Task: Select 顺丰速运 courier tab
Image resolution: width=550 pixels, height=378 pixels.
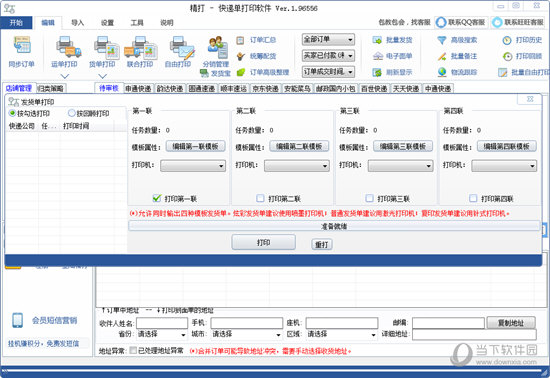Action: point(233,88)
